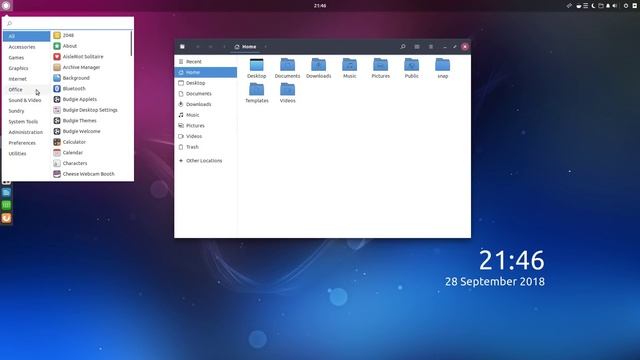Select Pictures in the Files sidebar
640x360 pixels.
(x=206, y=125)
